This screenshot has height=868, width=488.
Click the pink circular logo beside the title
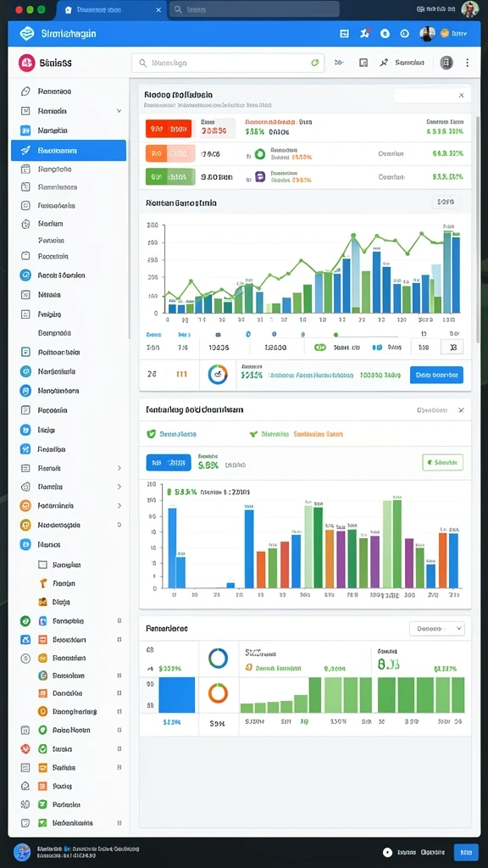coord(26,63)
